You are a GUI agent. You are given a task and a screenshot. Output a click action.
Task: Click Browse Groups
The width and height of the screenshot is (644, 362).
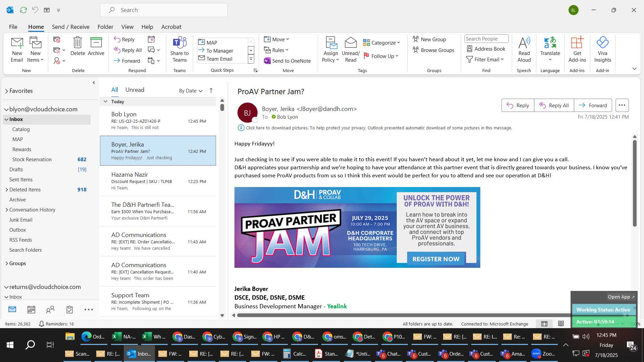[x=433, y=50]
